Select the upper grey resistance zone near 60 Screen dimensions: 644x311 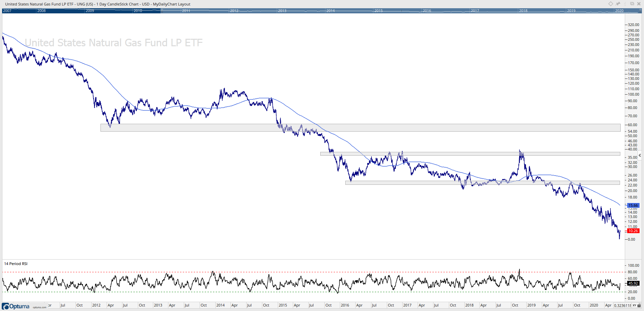pyautogui.click(x=360, y=128)
